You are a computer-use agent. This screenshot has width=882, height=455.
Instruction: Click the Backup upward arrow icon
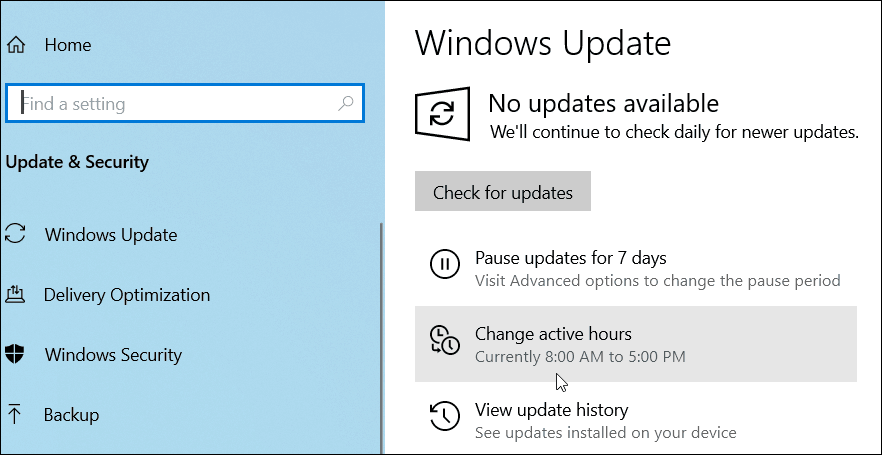(15, 415)
